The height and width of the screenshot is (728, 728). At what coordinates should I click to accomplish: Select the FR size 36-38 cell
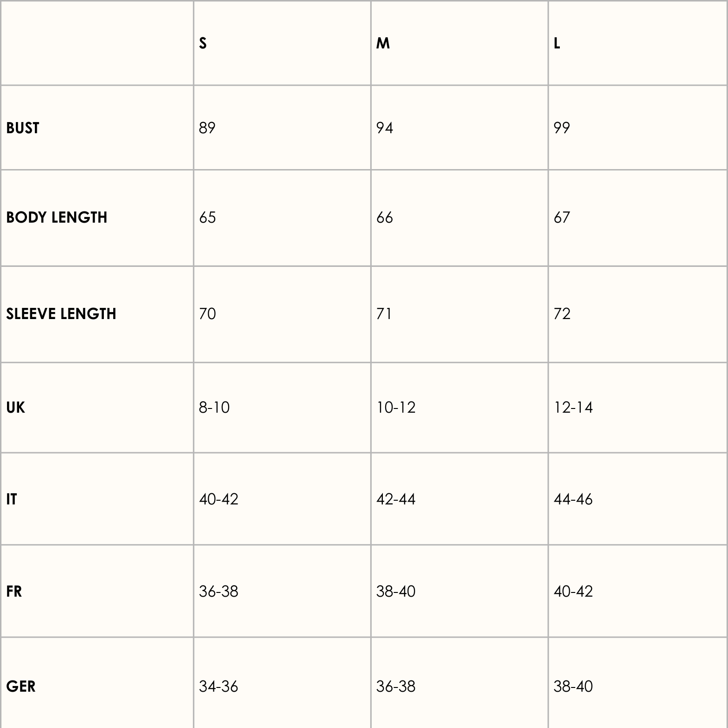click(x=218, y=592)
